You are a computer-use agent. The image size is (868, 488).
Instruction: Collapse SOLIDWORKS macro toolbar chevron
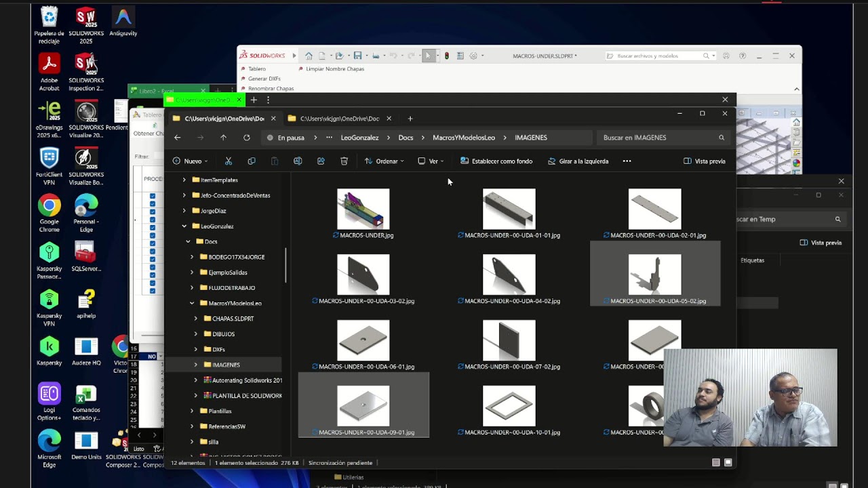click(797, 89)
